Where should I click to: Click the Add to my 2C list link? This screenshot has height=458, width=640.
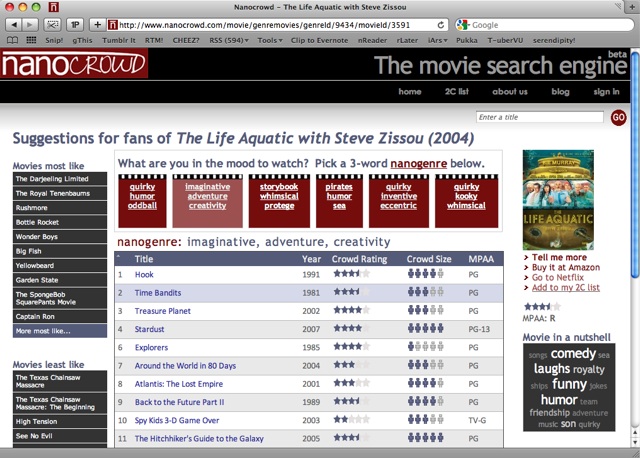[566, 287]
